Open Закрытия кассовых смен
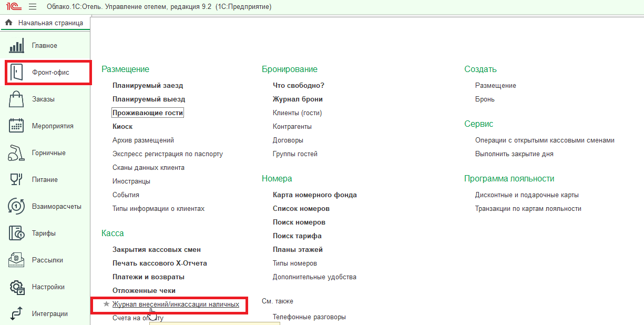Screen dimensions: 644x325 (157, 249)
